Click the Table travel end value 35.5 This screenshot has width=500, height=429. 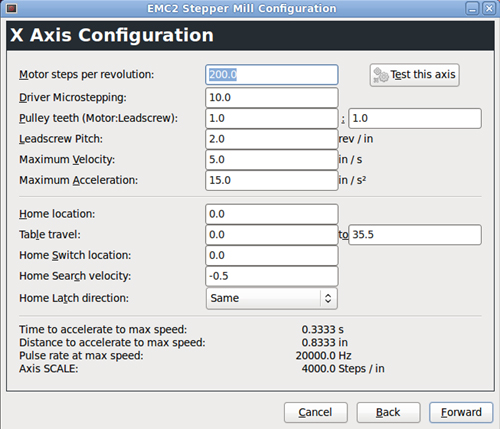click(x=415, y=235)
